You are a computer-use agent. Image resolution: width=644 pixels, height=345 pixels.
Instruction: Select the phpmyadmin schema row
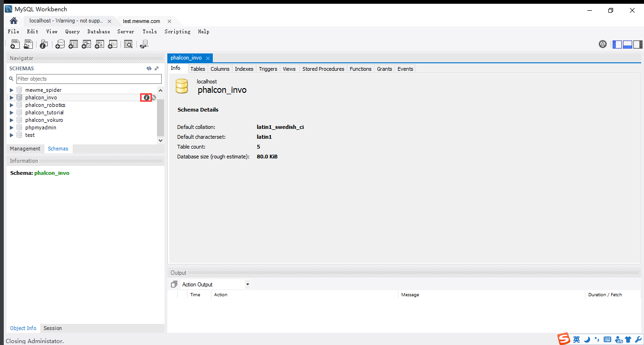pyautogui.click(x=83, y=127)
